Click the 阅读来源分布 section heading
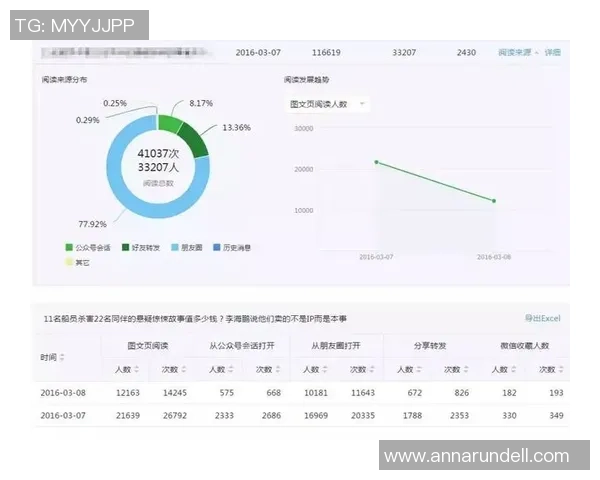This screenshot has width=600, height=480. 64,80
